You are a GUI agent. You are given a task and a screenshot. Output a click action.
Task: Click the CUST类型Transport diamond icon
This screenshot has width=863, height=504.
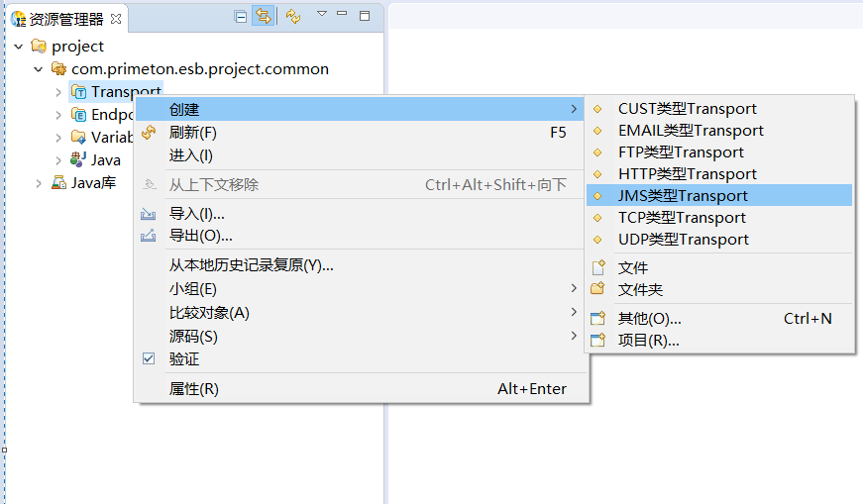[597, 109]
